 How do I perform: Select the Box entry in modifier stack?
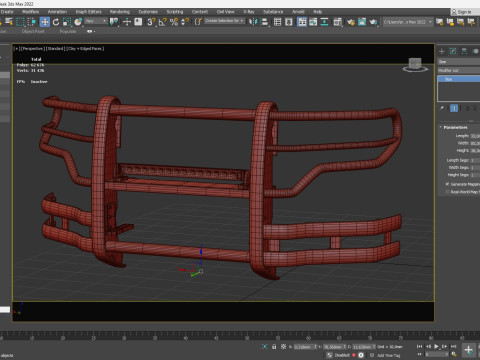coord(459,79)
